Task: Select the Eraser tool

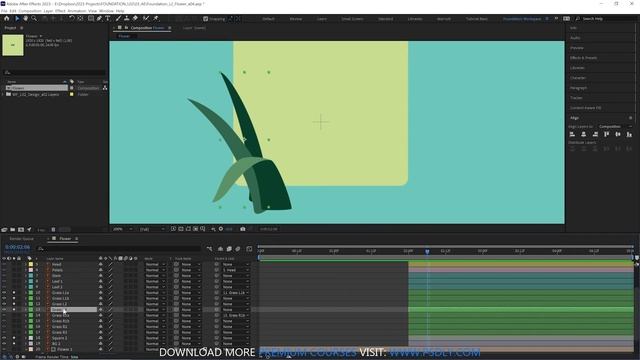Action: 135,18
